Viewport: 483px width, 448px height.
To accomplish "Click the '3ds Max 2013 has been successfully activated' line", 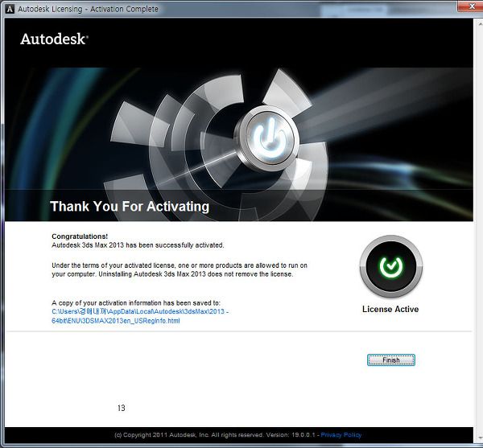I will click(x=138, y=245).
